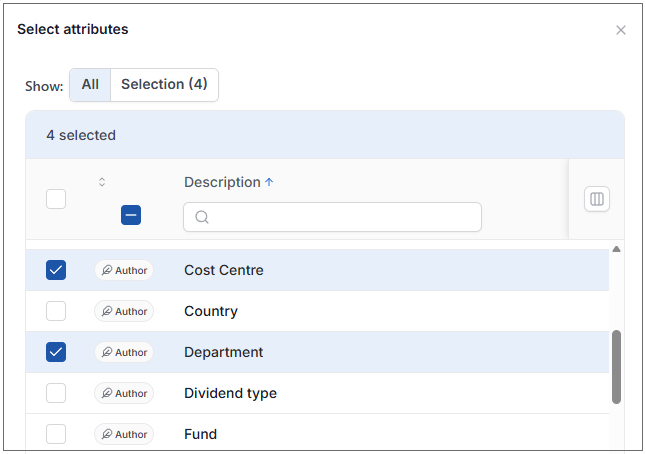The height and width of the screenshot is (454, 646).
Task: Click the Author badge on Country row
Action: pyautogui.click(x=124, y=311)
